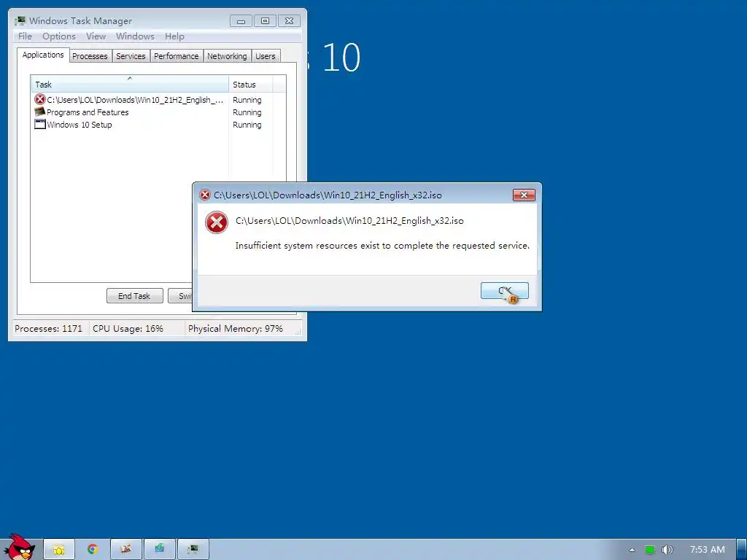Click the red error icon in the task list
The width and height of the screenshot is (747, 560).
tap(39, 99)
